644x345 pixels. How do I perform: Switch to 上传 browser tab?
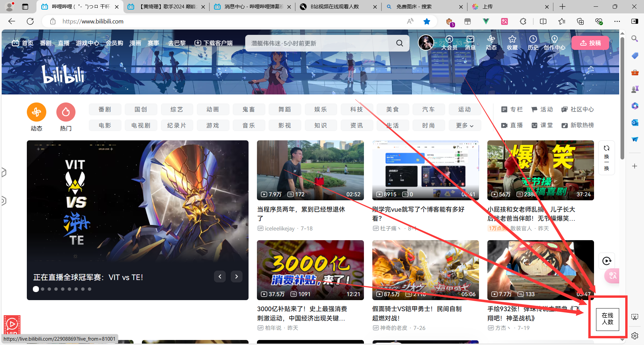pyautogui.click(x=511, y=7)
